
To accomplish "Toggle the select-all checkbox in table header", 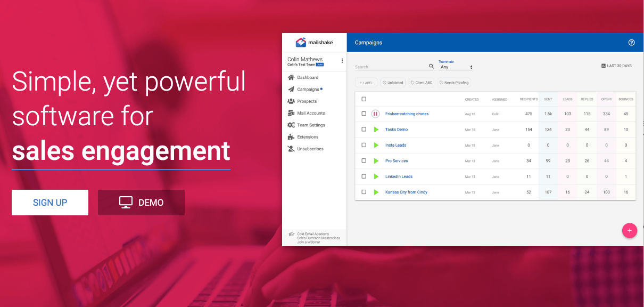I will click(x=364, y=99).
